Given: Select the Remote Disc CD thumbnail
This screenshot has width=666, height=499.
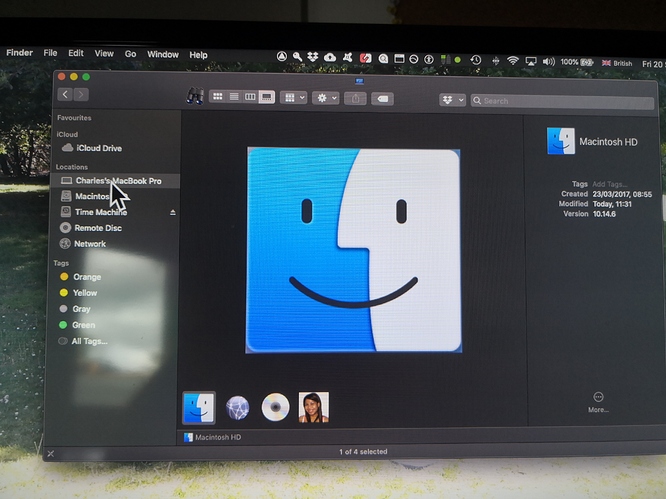Looking at the screenshot, I should click(275, 407).
